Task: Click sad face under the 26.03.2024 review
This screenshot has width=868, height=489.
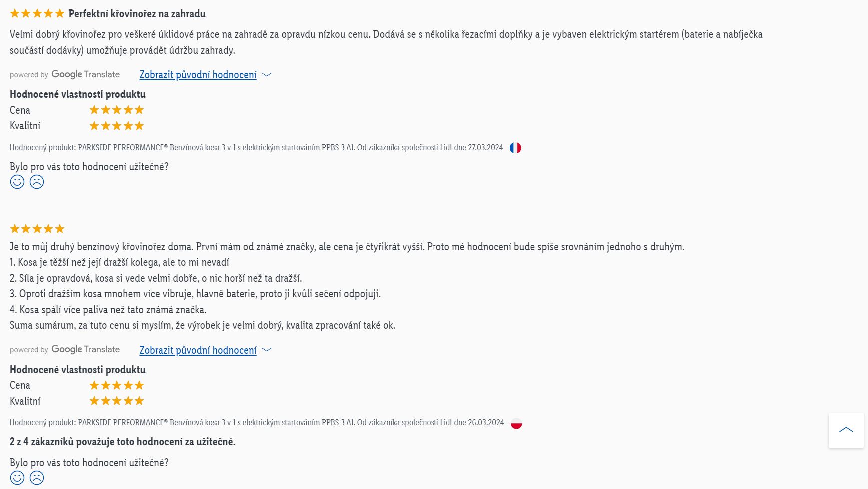Action: pyautogui.click(x=37, y=478)
